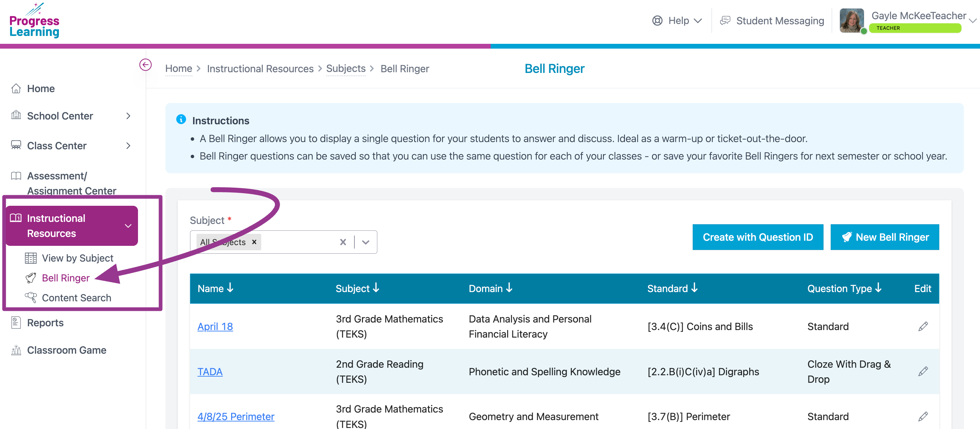Collapse the sidebar with the arrow circle
This screenshot has height=429, width=980.
click(145, 65)
